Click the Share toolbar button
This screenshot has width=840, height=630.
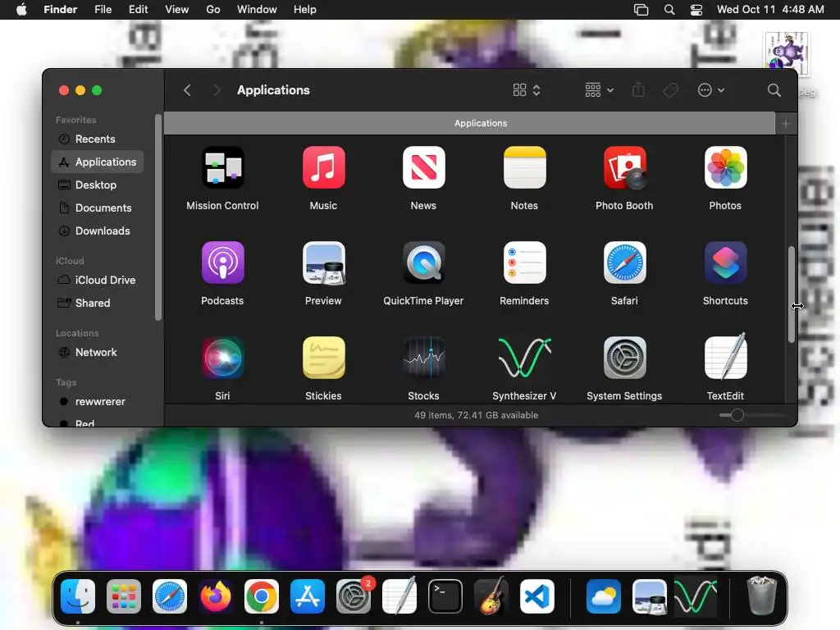[638, 90]
